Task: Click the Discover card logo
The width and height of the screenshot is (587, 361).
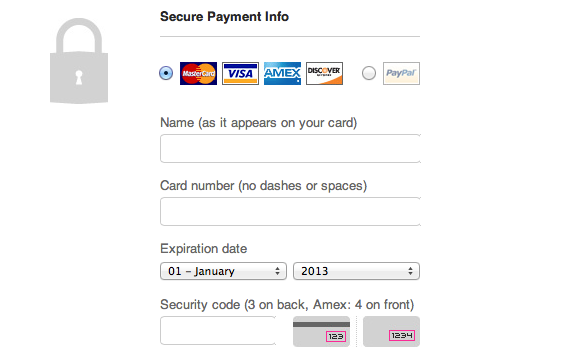Action: 324,73
